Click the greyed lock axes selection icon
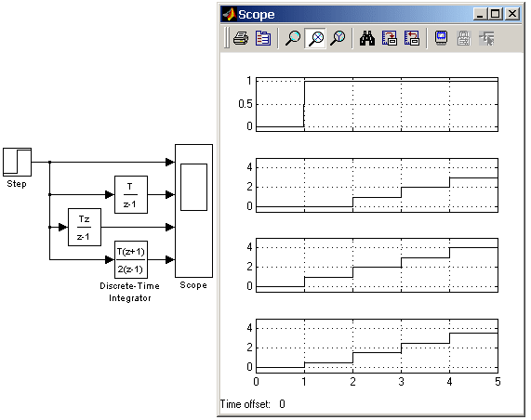The image size is (531, 420). (464, 38)
